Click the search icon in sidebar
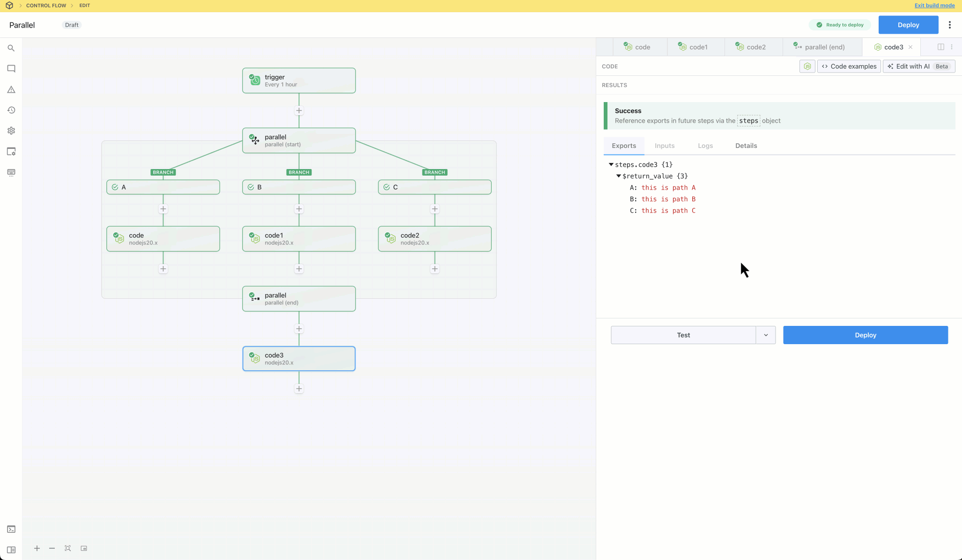Viewport: 962px width, 560px height. (11, 47)
